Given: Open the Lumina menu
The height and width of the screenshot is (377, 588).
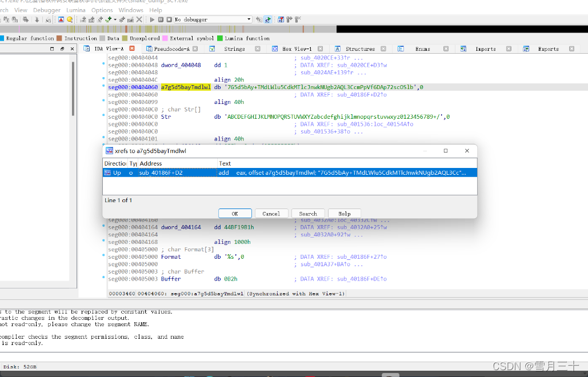Looking at the screenshot, I should (76, 10).
